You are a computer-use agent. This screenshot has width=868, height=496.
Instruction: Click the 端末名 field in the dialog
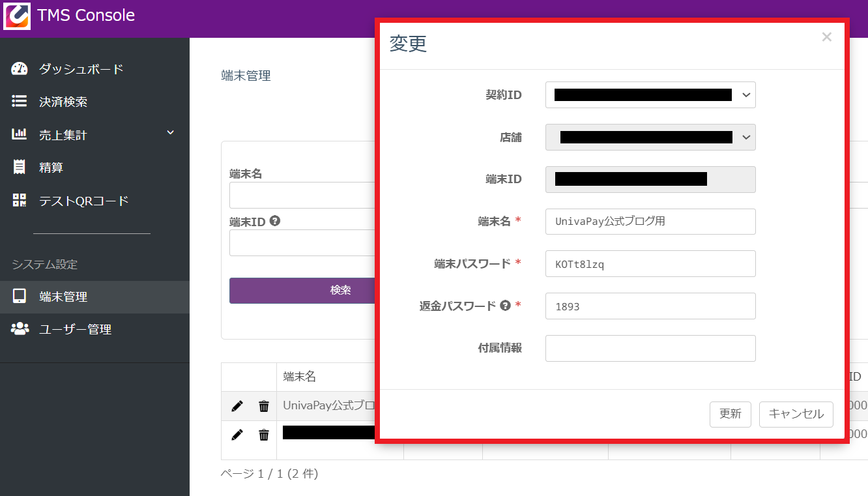650,222
